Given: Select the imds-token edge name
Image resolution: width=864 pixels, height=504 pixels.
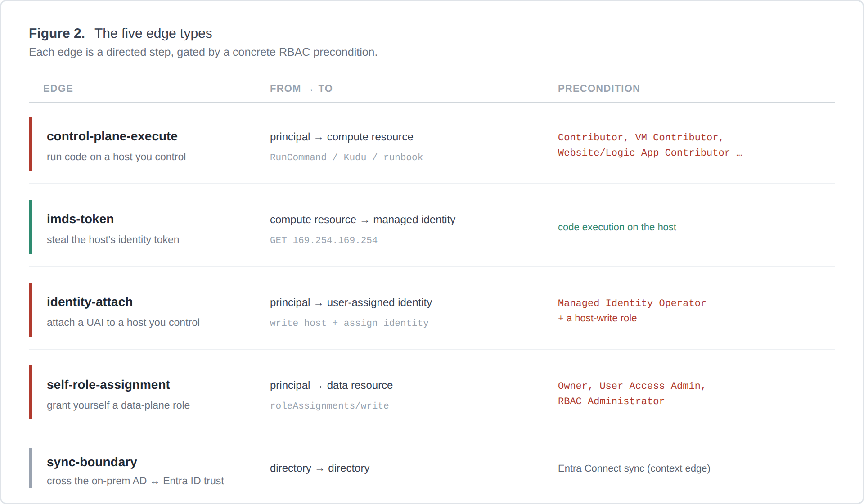Looking at the screenshot, I should 80,219.
